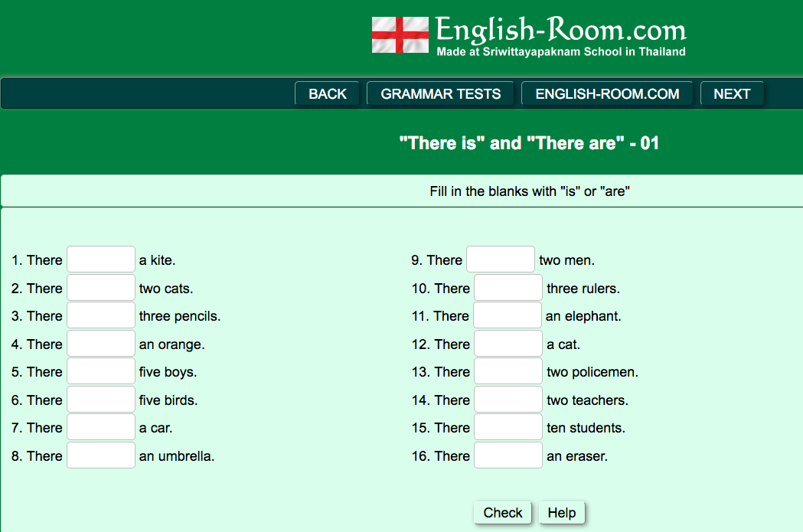Screen dimensions: 803x532
Task: Click the blank before "three pencils"
Action: pos(101,315)
